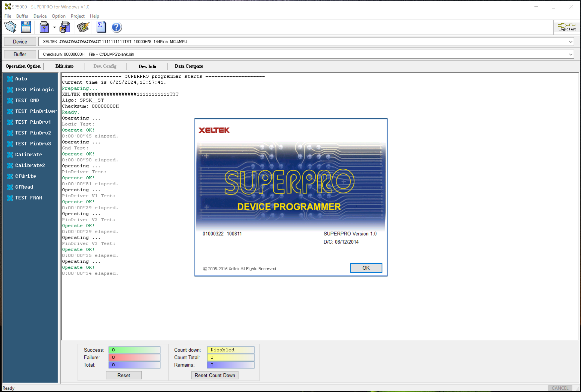Click 'PinDriver V3 Test:' log line
581x392 pixels.
89,243
